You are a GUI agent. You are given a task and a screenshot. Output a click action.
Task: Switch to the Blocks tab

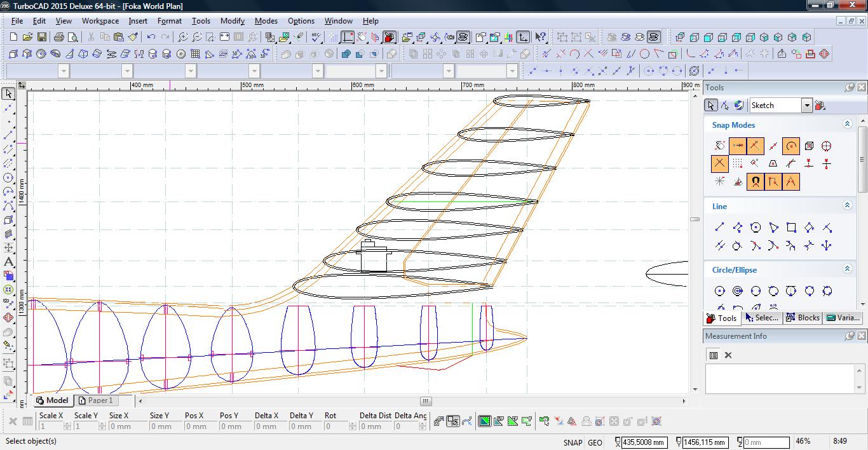803,318
